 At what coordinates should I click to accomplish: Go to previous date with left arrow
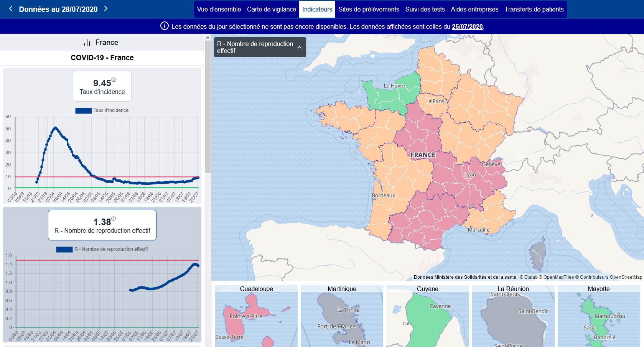(11, 8)
